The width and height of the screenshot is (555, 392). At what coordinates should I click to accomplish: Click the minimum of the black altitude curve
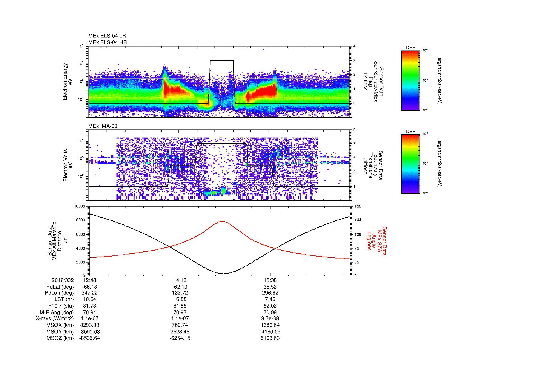(223, 274)
